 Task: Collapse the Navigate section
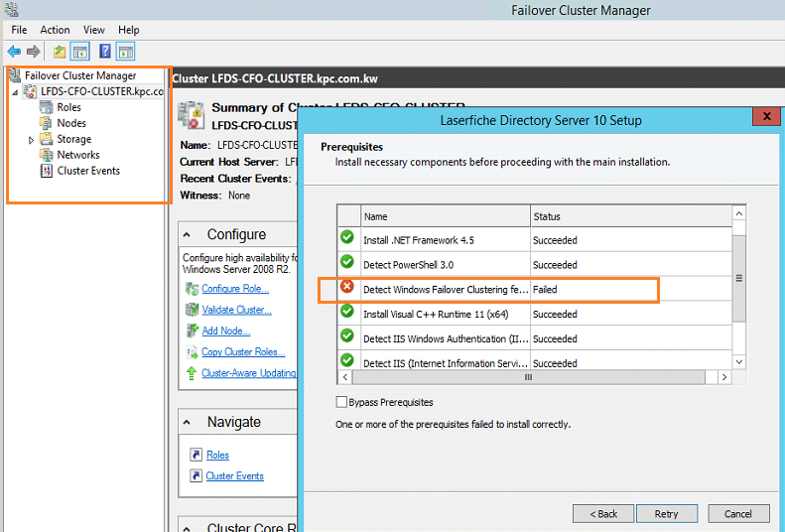[187, 423]
